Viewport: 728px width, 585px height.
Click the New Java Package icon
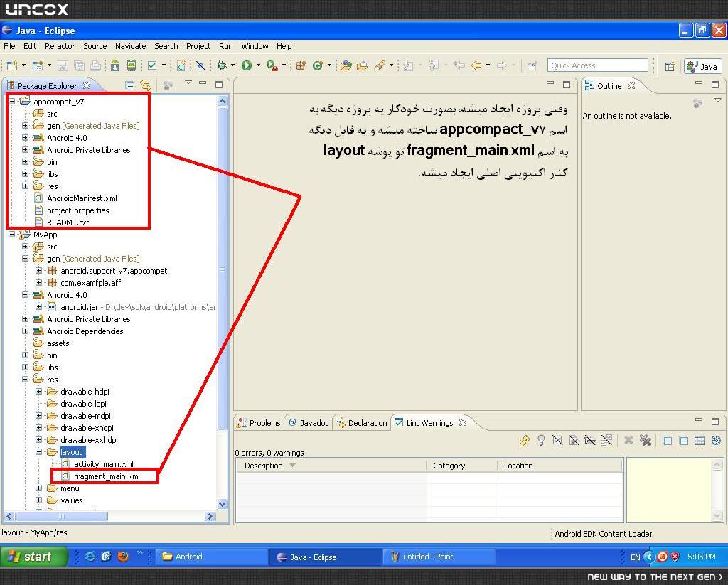(301, 65)
